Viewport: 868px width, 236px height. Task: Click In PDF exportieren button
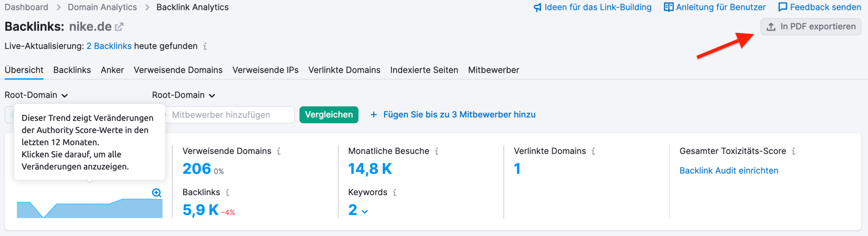point(811,27)
